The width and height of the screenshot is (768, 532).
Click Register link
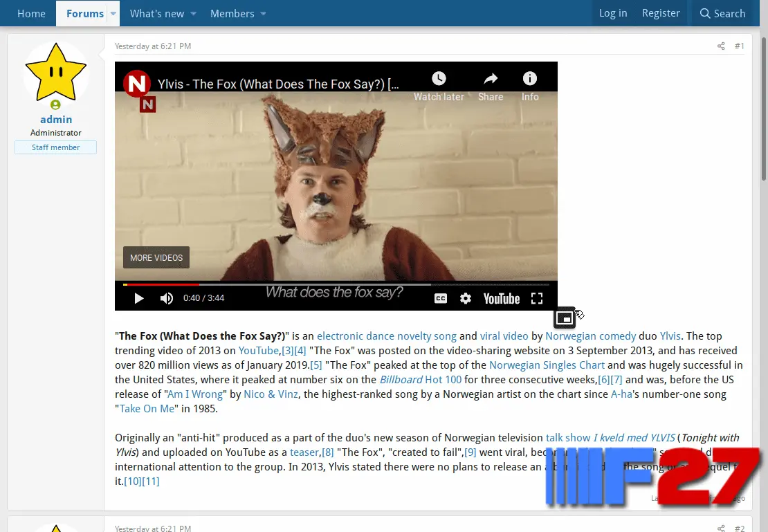pos(661,13)
